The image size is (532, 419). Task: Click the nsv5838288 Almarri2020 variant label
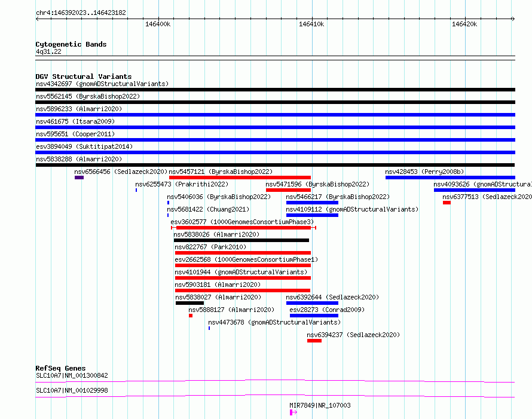79,159
